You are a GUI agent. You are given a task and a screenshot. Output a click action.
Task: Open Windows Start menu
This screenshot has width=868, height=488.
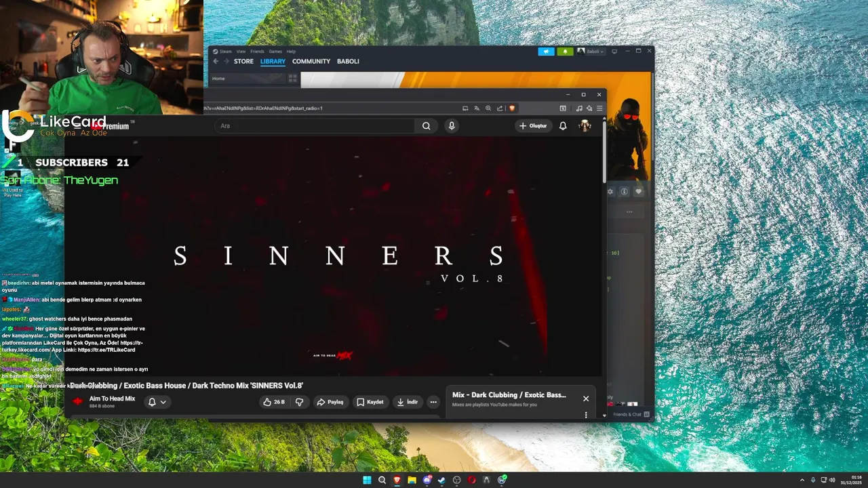pos(367,480)
